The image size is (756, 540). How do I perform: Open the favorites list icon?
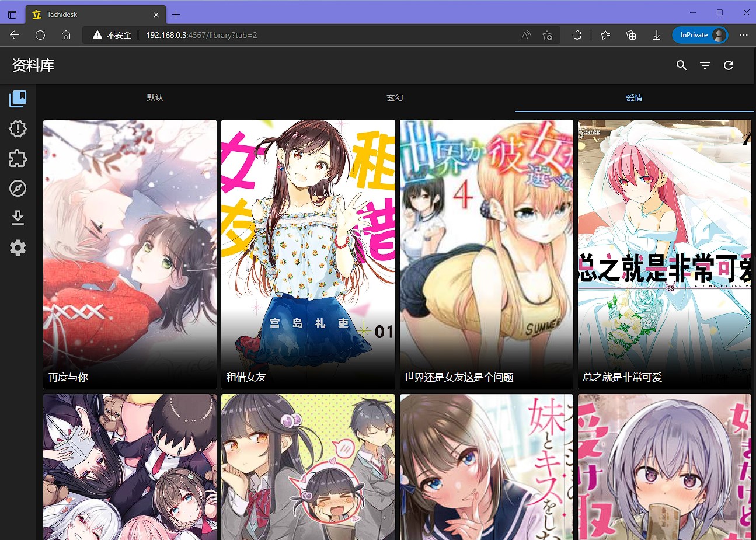click(605, 35)
